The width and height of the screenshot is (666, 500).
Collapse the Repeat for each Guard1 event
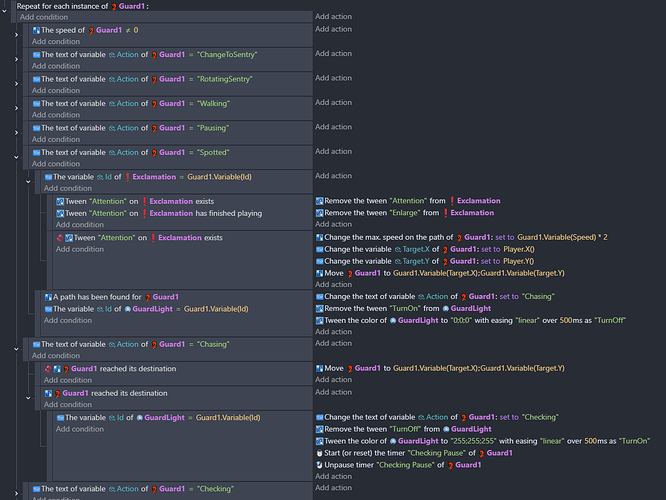5,6
